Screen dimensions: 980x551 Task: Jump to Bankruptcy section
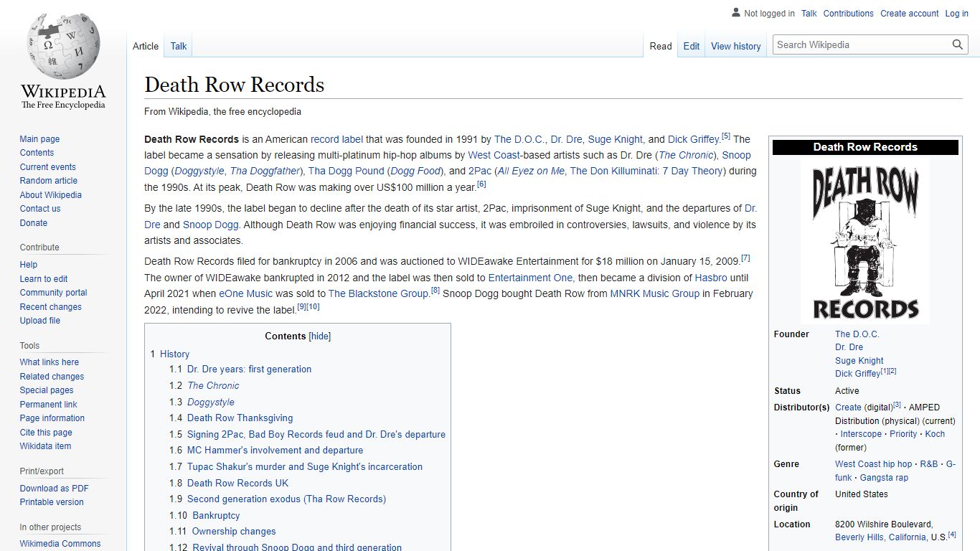coord(216,515)
